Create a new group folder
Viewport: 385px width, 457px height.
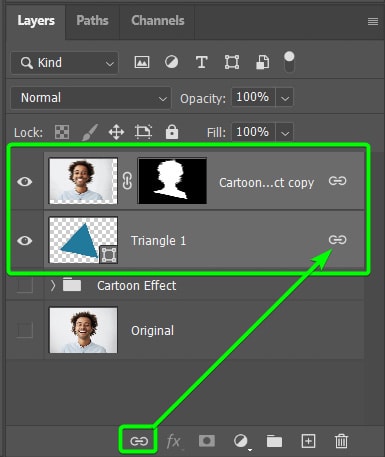tap(274, 441)
